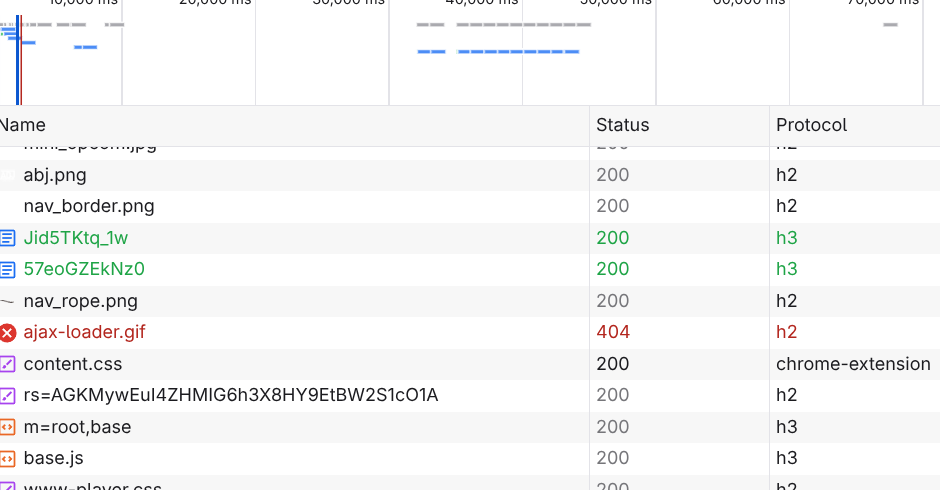Image resolution: width=940 pixels, height=490 pixels.
Task: Click the 404 status of ajax-loader.gif
Action: coord(613,332)
